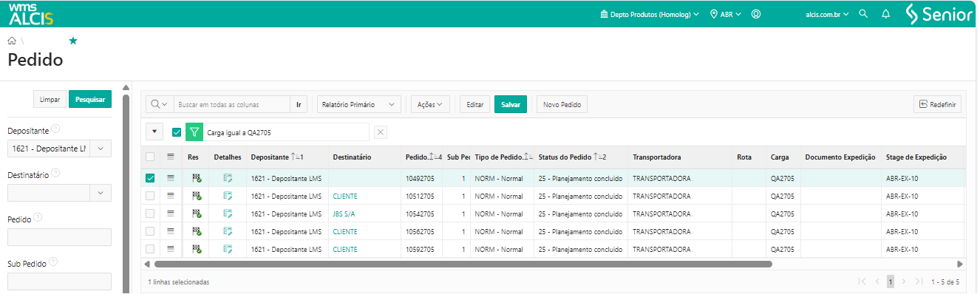
Task: Click the favorite star icon
Action: coord(73,41)
